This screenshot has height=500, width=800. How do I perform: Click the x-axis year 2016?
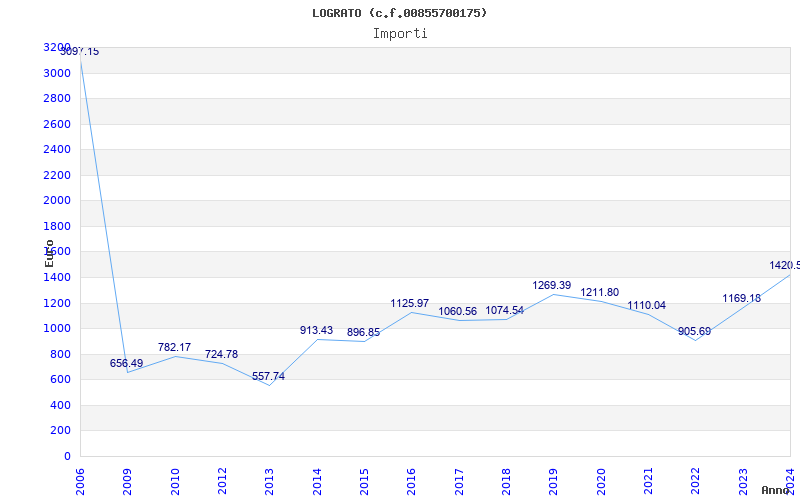[412, 481]
